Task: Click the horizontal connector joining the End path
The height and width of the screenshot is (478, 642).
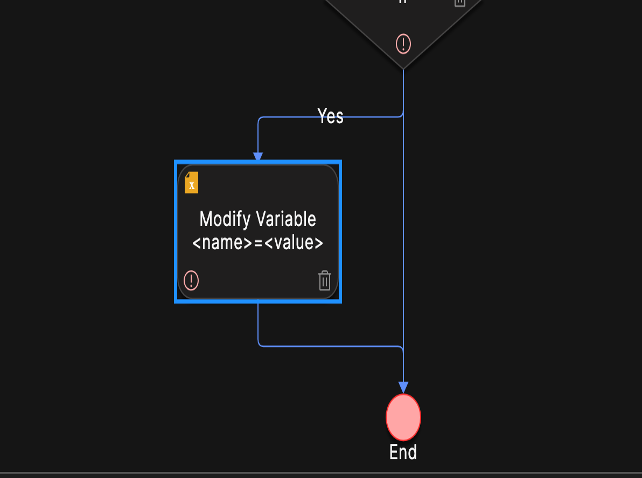Action: click(x=330, y=346)
